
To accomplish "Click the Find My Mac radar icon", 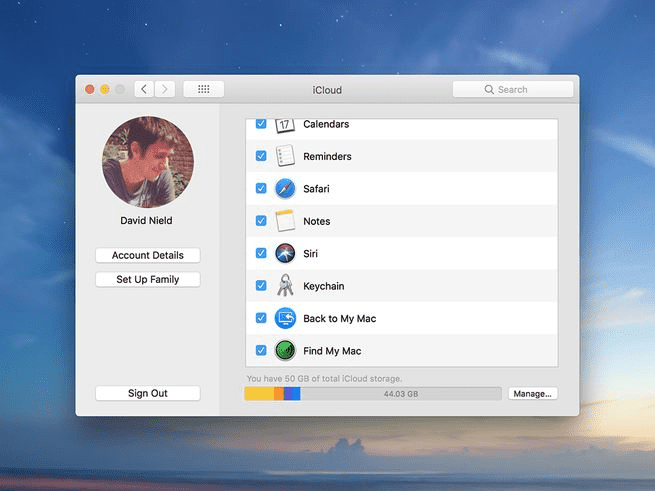I will tap(285, 351).
